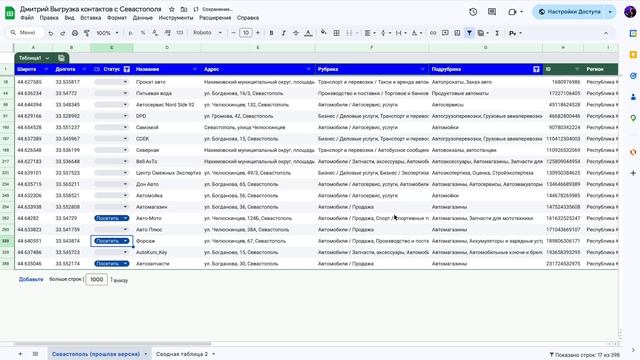Toggle bold formatting
Screen dimensions: 640x360
[271, 33]
